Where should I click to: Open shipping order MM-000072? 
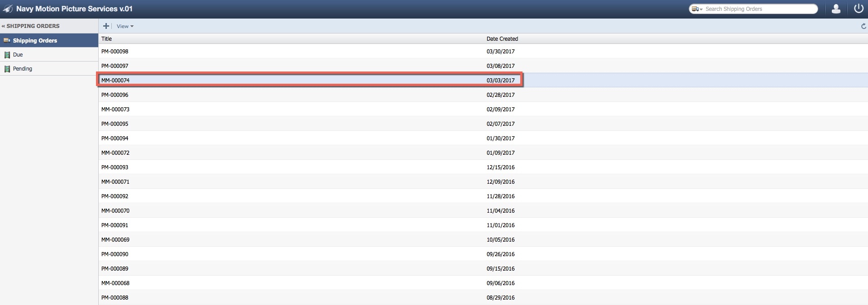[115, 153]
